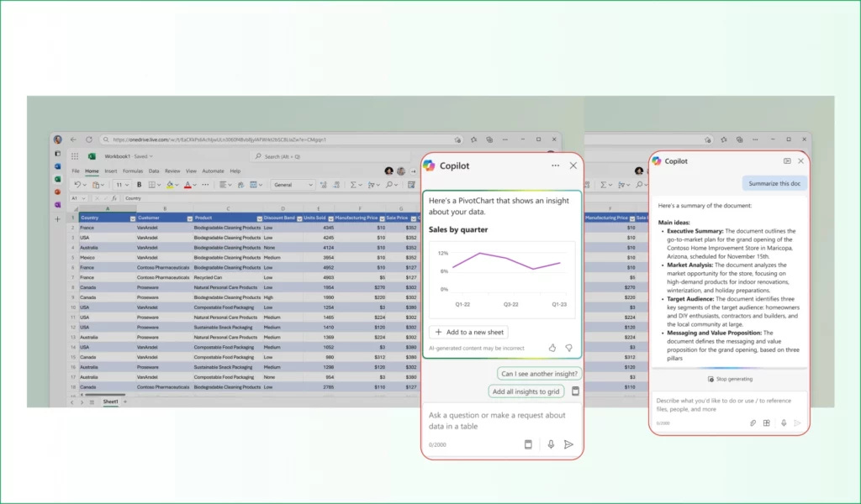Open the Help tab
861x504 pixels.
point(235,171)
